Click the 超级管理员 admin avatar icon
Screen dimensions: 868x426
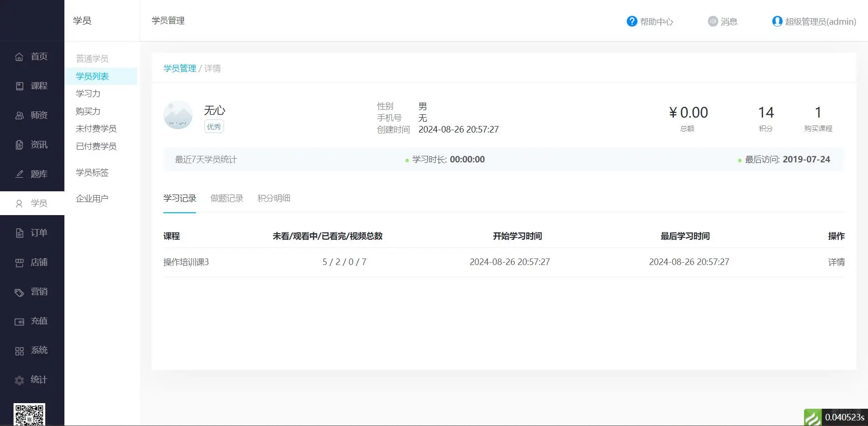pyautogui.click(x=777, y=21)
